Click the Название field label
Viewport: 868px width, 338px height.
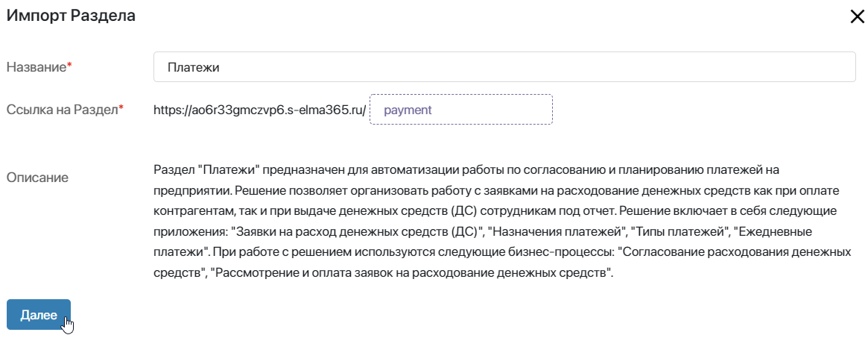click(37, 67)
